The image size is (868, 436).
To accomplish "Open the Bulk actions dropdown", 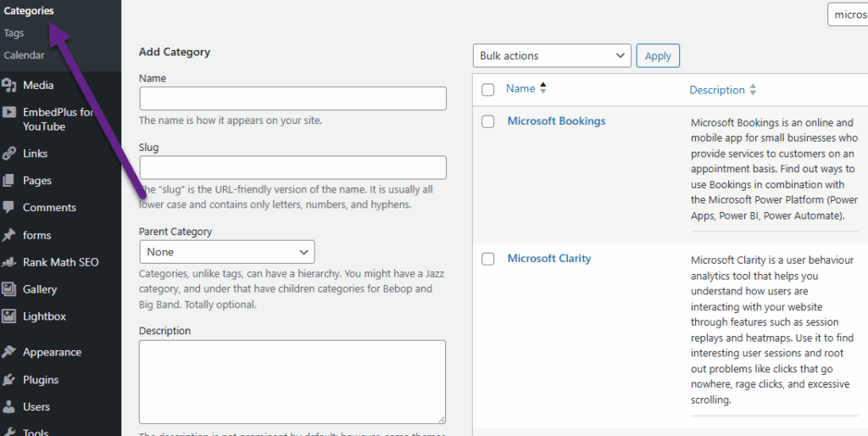I will coord(551,56).
